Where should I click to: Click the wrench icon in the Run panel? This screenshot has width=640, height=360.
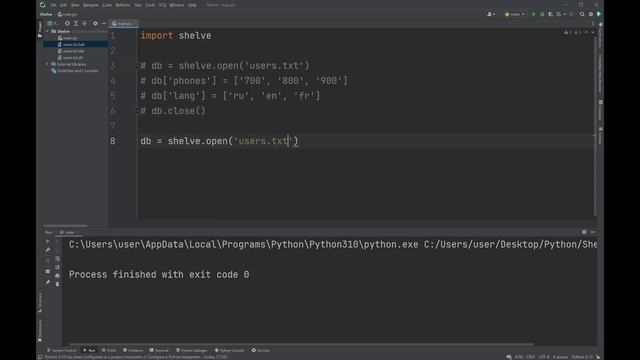click(x=48, y=250)
